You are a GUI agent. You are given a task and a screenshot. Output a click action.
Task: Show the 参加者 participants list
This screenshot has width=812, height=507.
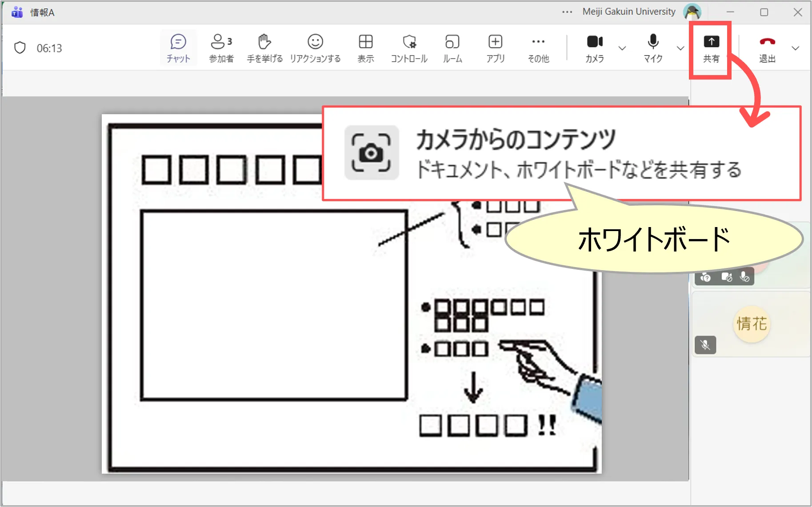coord(221,48)
